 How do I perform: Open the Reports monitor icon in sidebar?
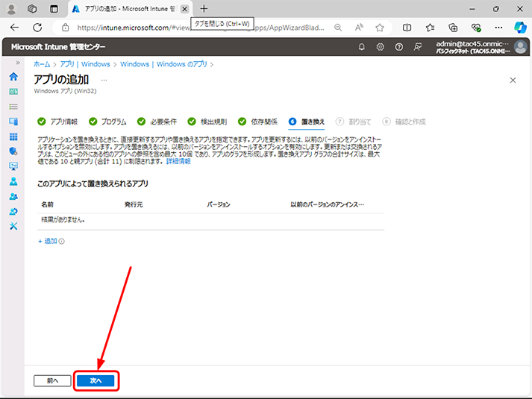point(13,166)
